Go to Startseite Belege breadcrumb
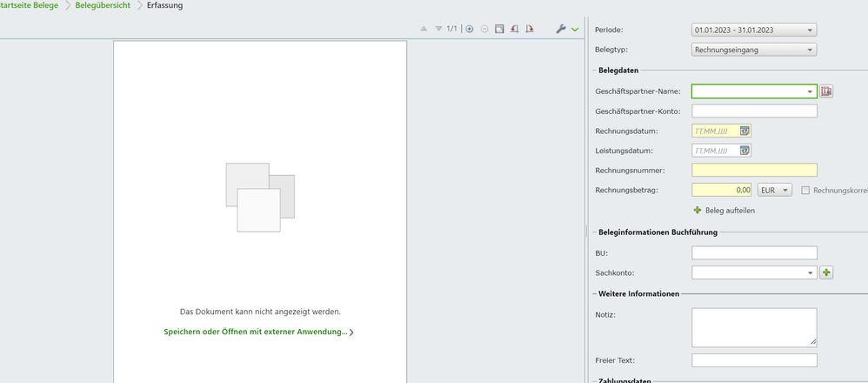The height and width of the screenshot is (383, 868). (x=29, y=5)
